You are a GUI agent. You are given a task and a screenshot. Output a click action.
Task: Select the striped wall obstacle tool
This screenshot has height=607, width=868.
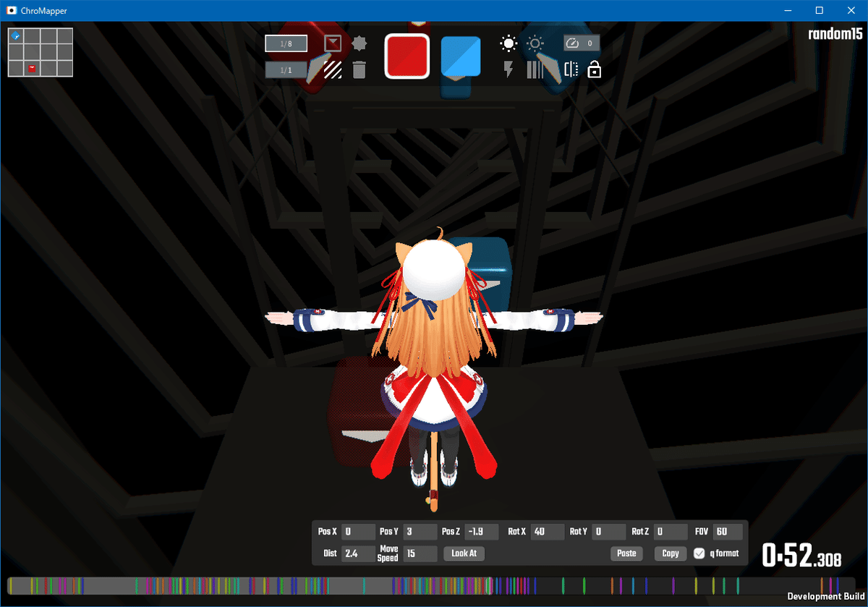(333, 69)
